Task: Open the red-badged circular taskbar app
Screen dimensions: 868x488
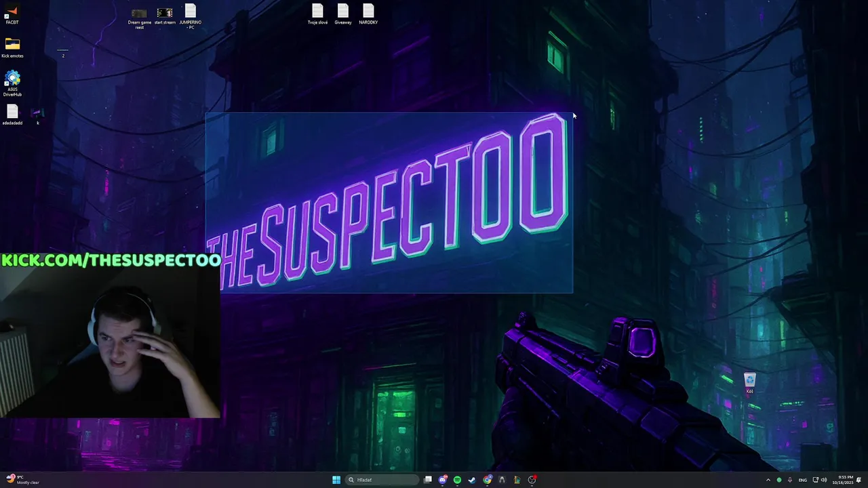Action: click(532, 480)
